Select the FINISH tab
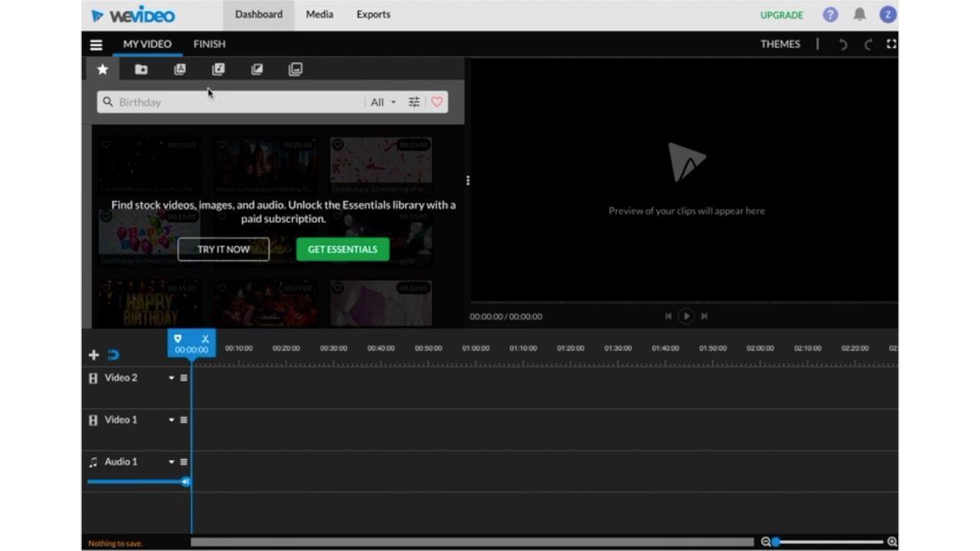This screenshot has width=980, height=551. click(209, 44)
